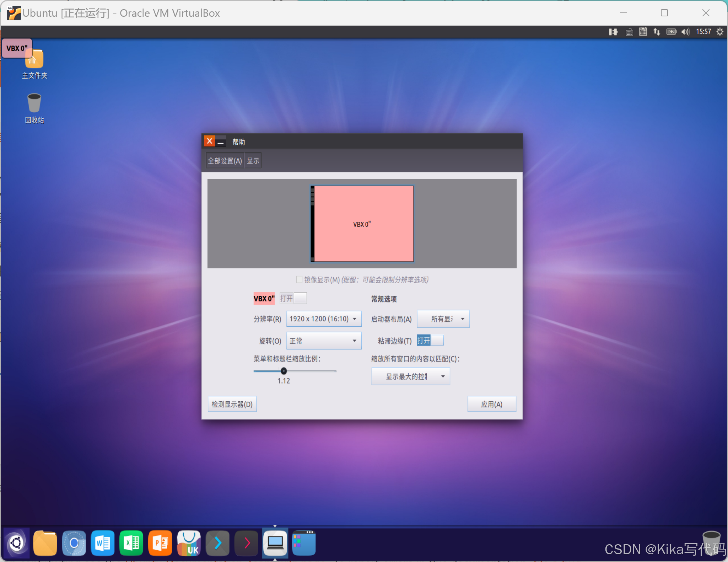This screenshot has width=728, height=562.
Task: Launch Excel from the dock
Action: point(131,543)
